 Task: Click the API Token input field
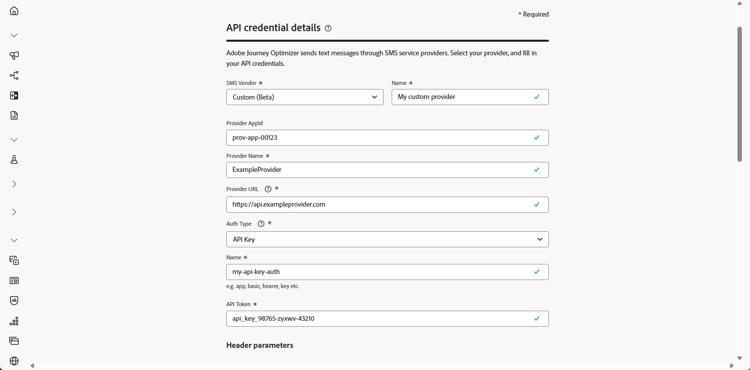click(x=387, y=319)
